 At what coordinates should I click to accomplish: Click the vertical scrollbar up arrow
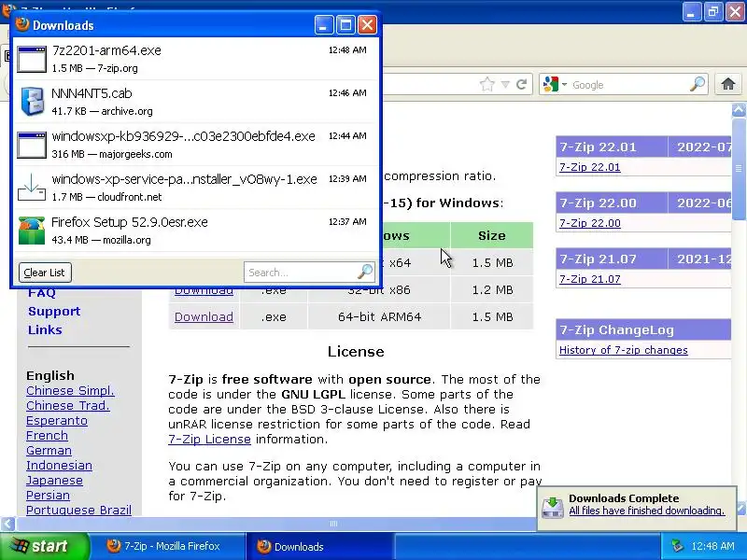coord(739,110)
